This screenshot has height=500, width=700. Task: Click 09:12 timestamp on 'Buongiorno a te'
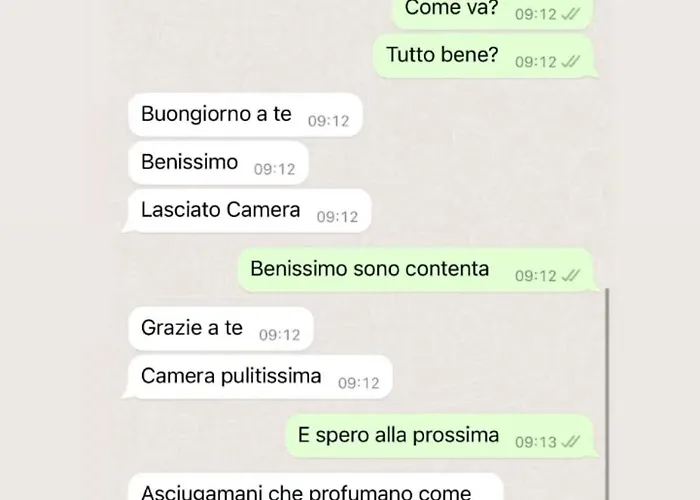coord(329,121)
